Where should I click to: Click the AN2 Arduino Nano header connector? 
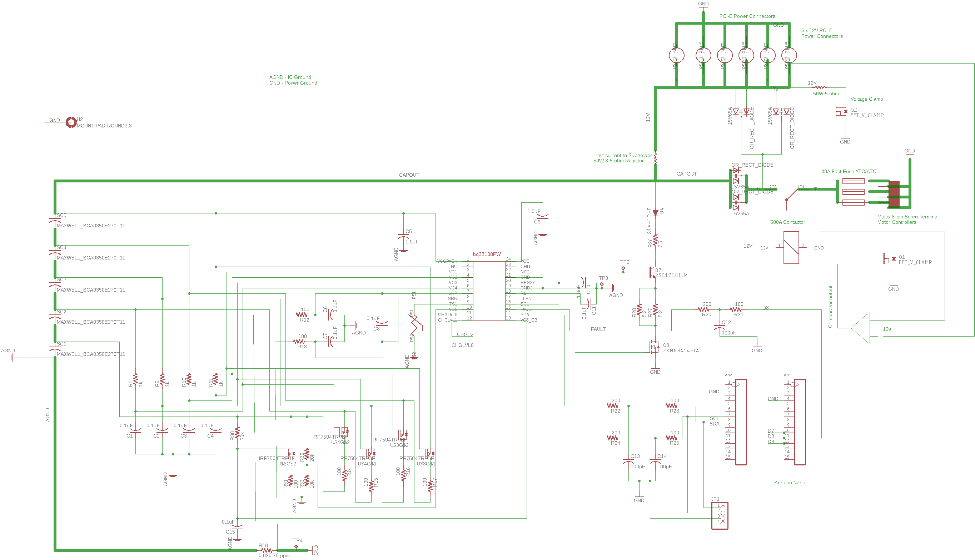[741, 422]
